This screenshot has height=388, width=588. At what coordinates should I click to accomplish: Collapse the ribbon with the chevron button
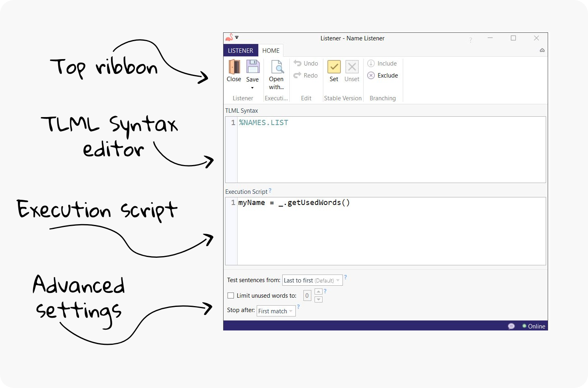[x=542, y=50]
